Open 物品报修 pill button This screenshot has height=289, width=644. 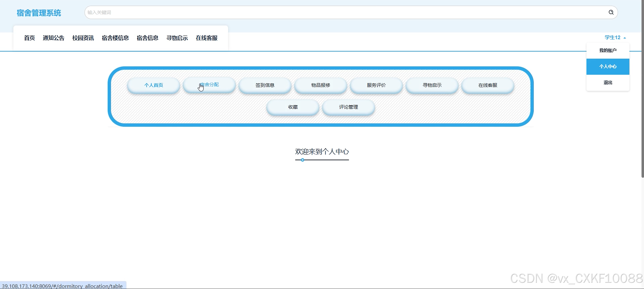(321, 85)
